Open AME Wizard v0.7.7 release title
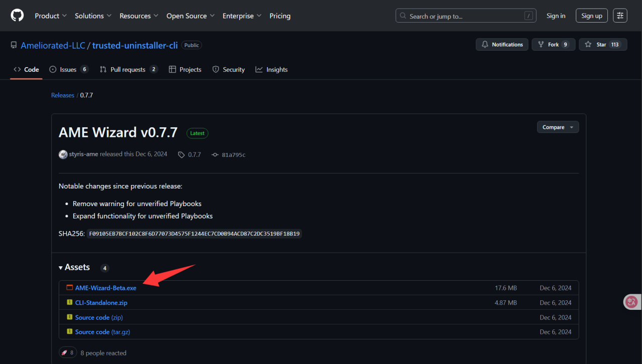Image resolution: width=642 pixels, height=364 pixels. tap(118, 132)
